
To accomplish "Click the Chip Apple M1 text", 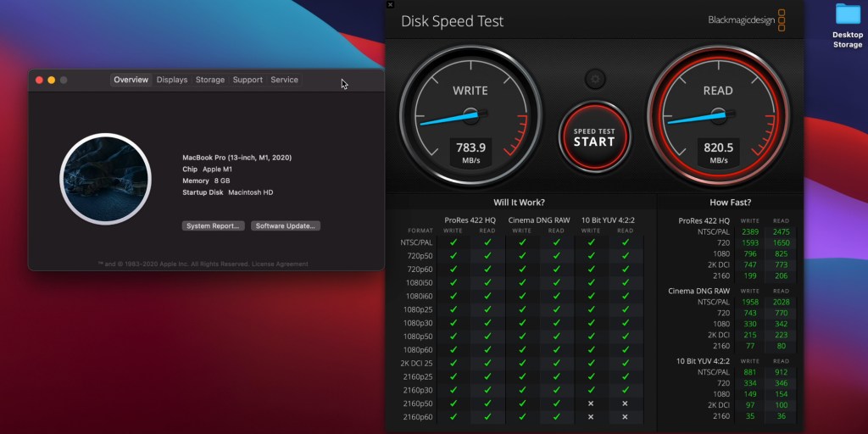I will 208,170.
